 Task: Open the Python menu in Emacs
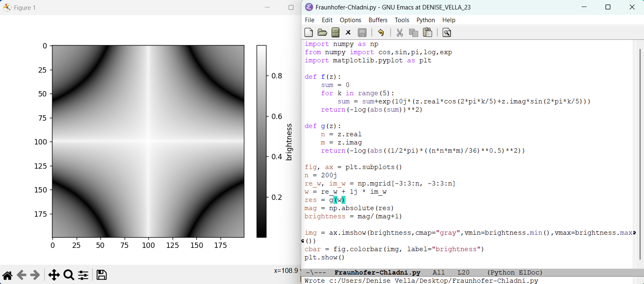426,20
